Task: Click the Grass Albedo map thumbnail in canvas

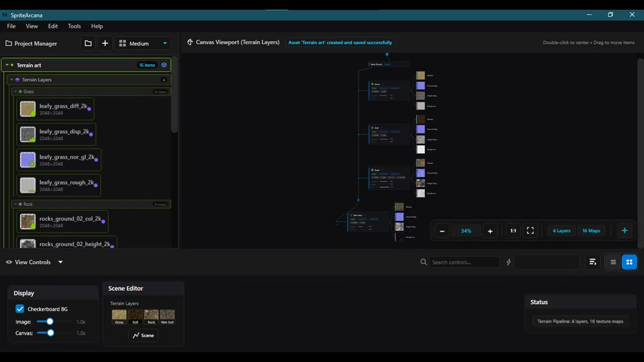Action: (x=421, y=75)
